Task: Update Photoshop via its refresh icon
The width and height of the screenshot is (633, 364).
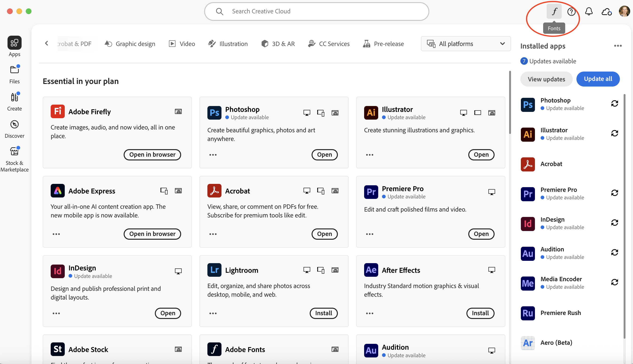Action: pos(614,103)
